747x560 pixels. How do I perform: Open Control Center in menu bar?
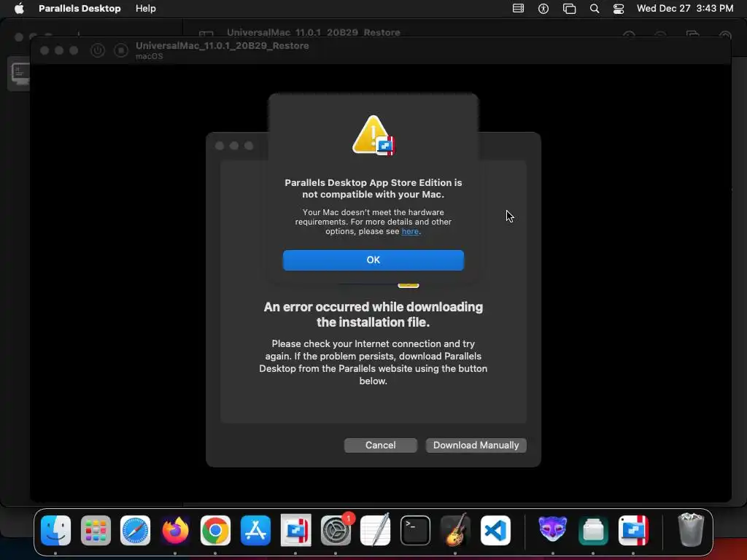(x=619, y=9)
